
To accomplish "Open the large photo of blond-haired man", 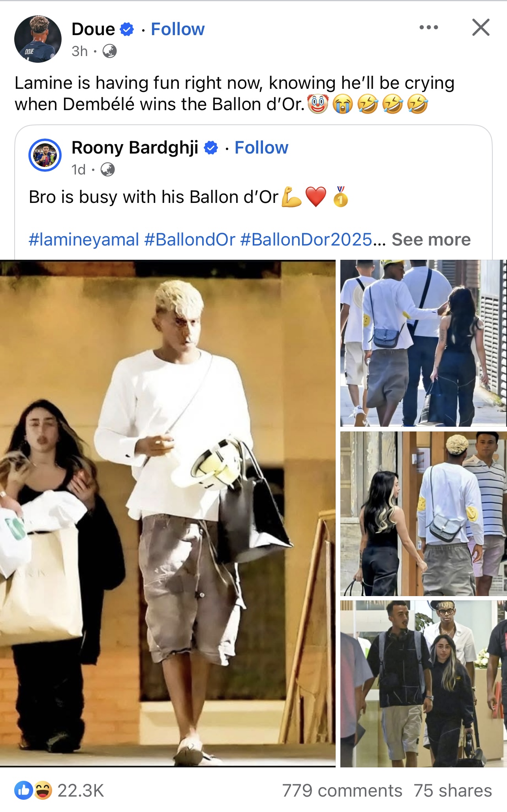I will click(x=168, y=513).
